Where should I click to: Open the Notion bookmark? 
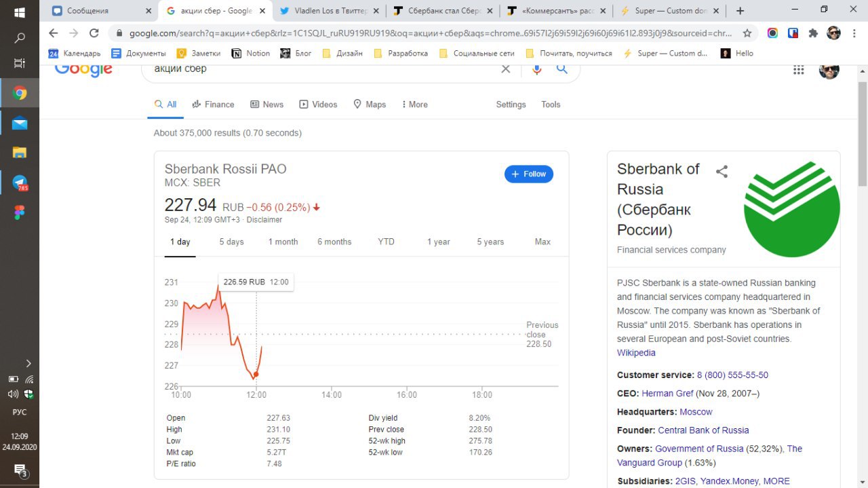[251, 53]
